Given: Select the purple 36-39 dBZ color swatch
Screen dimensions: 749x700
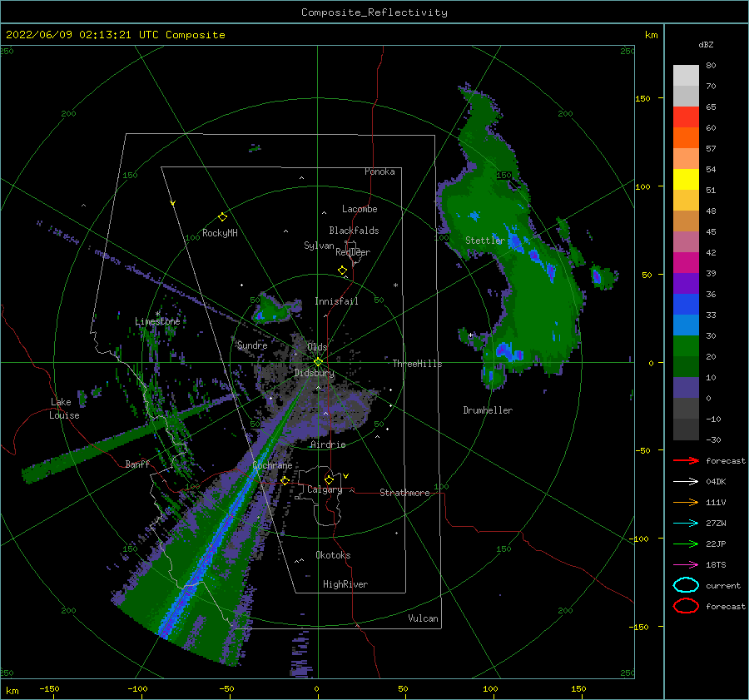Looking at the screenshot, I should 686,283.
